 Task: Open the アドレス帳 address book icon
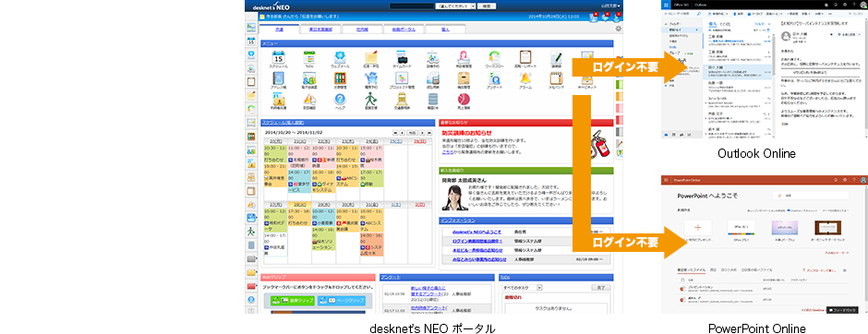(278, 78)
